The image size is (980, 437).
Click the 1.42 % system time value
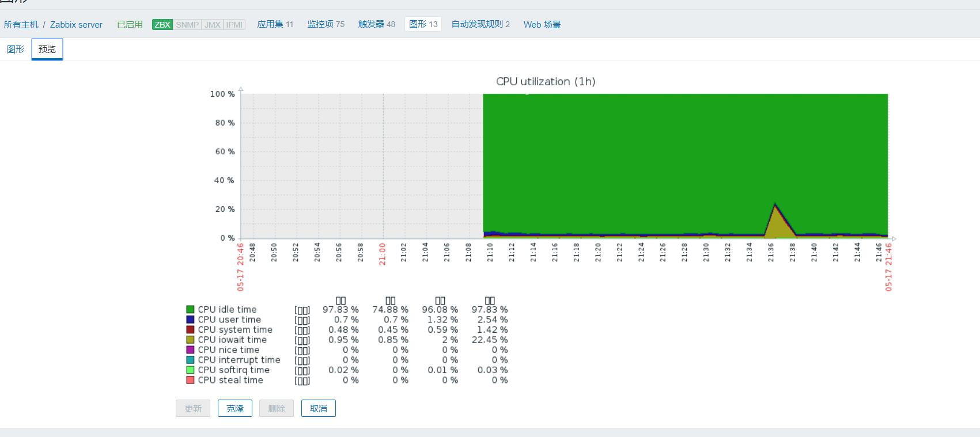pos(492,330)
